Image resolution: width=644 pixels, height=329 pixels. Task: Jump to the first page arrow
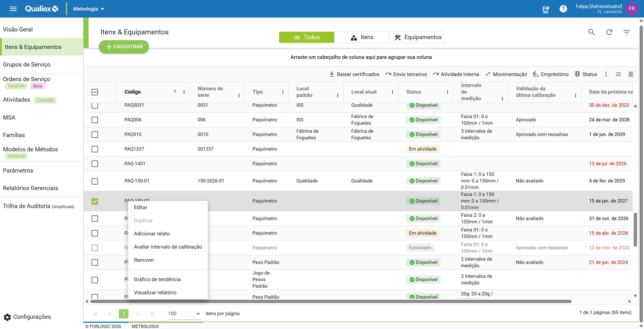point(95,314)
